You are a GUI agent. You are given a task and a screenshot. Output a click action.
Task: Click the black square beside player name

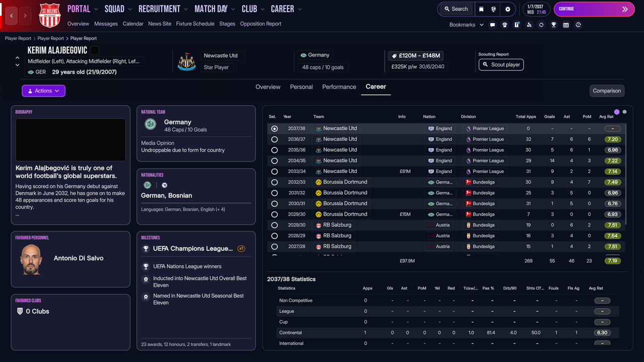coord(95,50)
